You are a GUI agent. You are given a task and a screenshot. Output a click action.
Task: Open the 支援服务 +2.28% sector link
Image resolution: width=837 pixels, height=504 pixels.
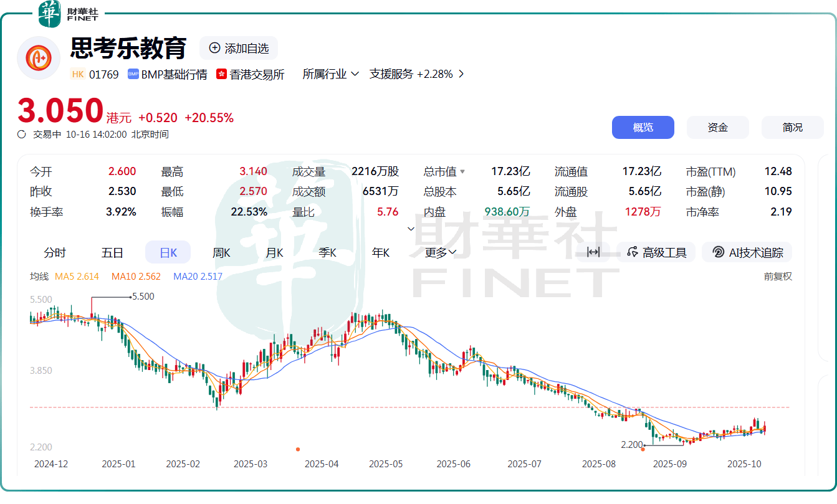point(416,74)
